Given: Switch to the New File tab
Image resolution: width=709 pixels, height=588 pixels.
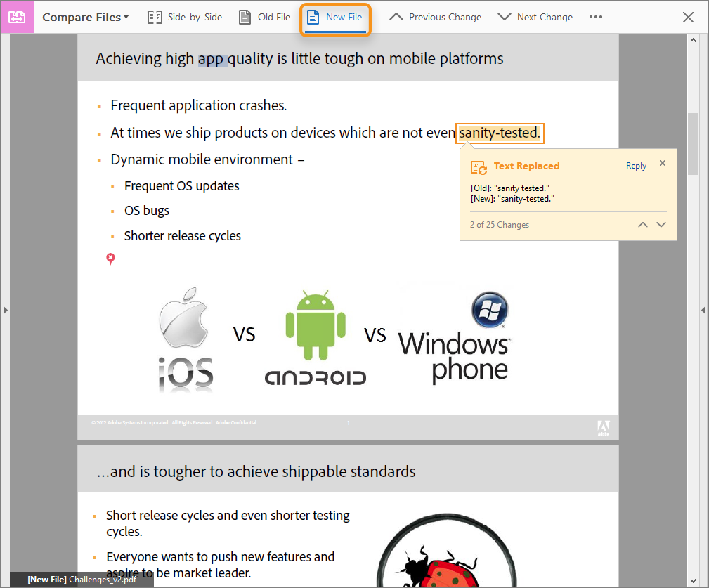Looking at the screenshot, I should click(335, 16).
